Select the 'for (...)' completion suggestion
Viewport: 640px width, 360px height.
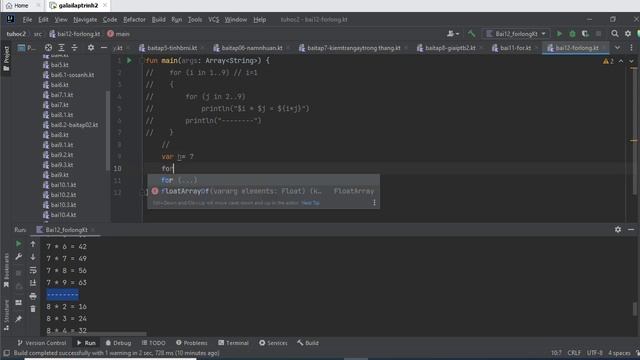click(263, 180)
